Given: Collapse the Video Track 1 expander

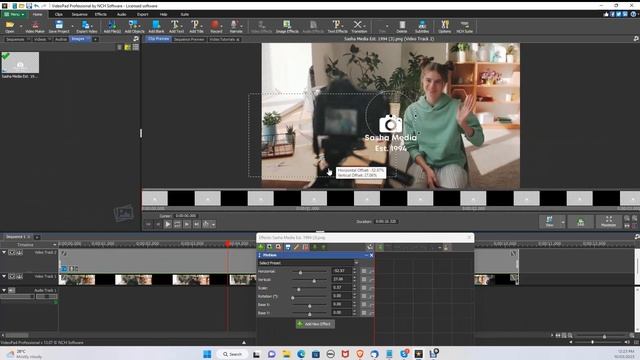Looking at the screenshot, I should (x=4, y=276).
